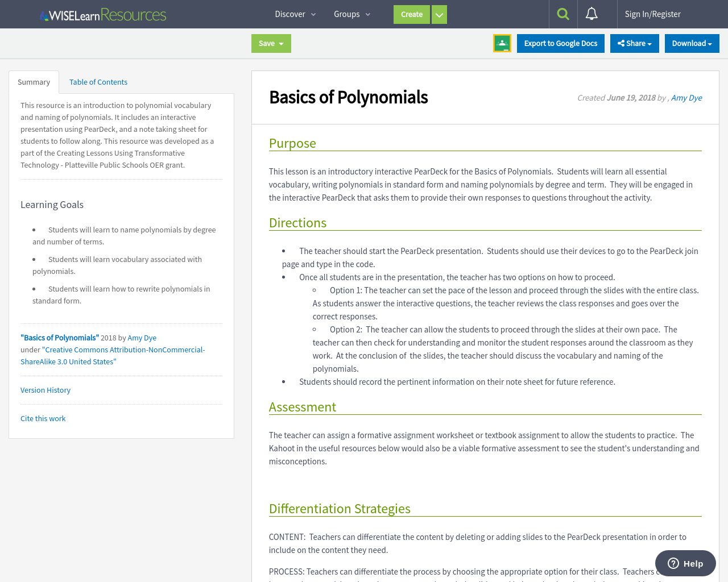The height and width of the screenshot is (582, 728).
Task: Open Sign In/Register
Action: click(x=652, y=13)
